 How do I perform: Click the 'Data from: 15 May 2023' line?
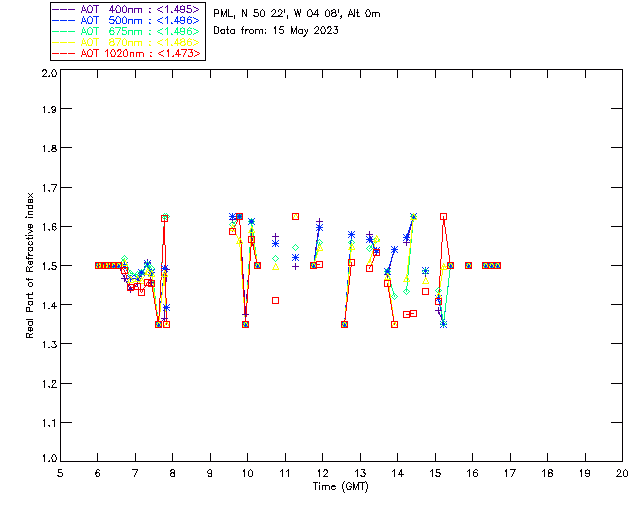coord(276,31)
